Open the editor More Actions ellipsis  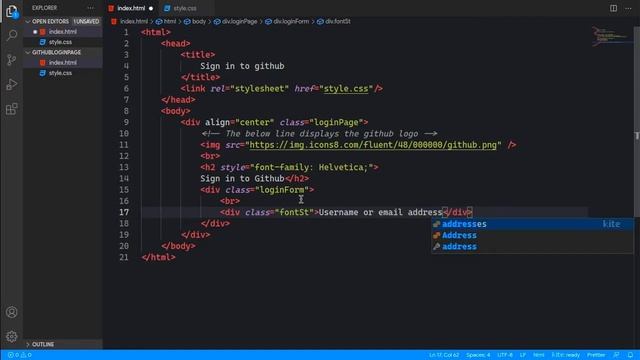628,8
